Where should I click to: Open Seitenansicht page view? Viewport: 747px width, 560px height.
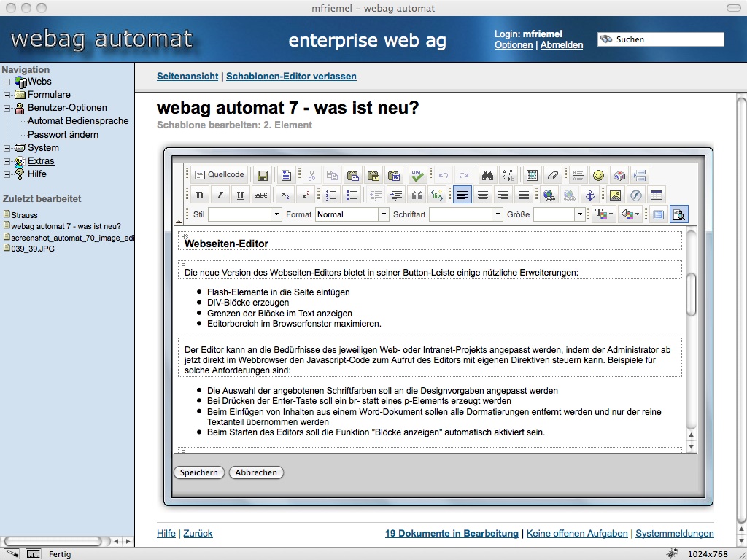click(187, 76)
